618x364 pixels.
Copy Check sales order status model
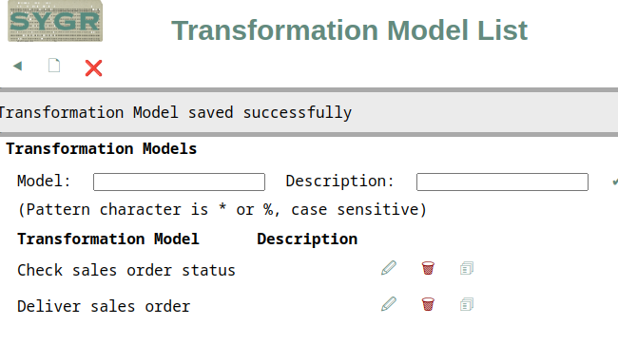coord(467,268)
